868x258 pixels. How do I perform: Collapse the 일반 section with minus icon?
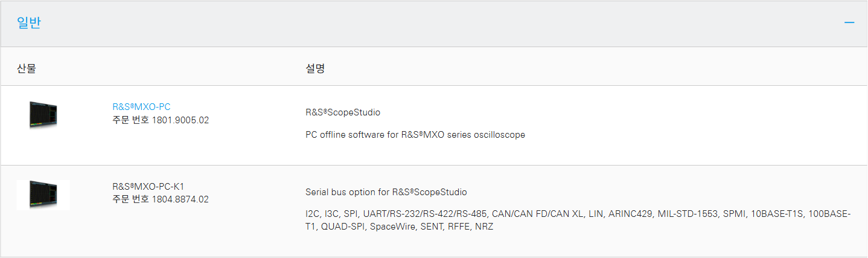tap(849, 23)
